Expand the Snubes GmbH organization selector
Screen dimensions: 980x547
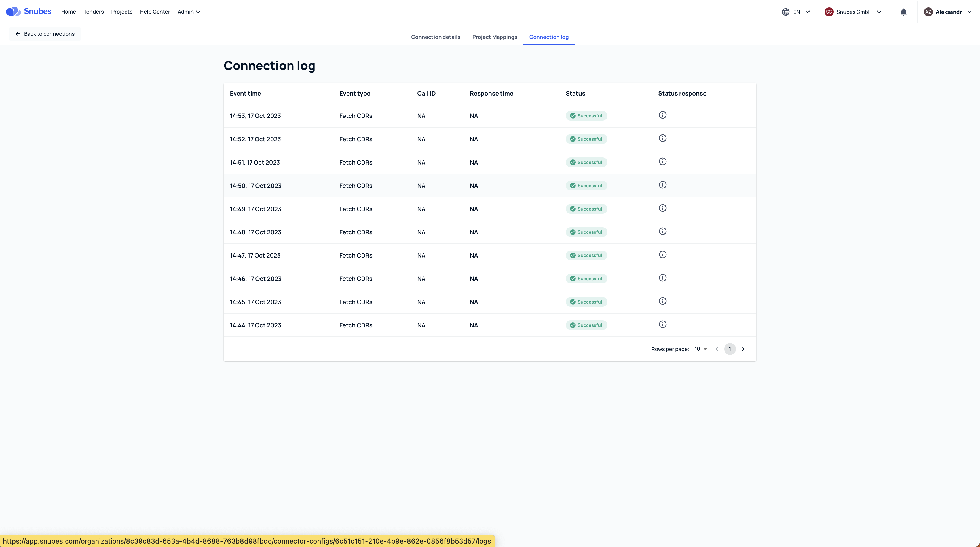tap(853, 12)
